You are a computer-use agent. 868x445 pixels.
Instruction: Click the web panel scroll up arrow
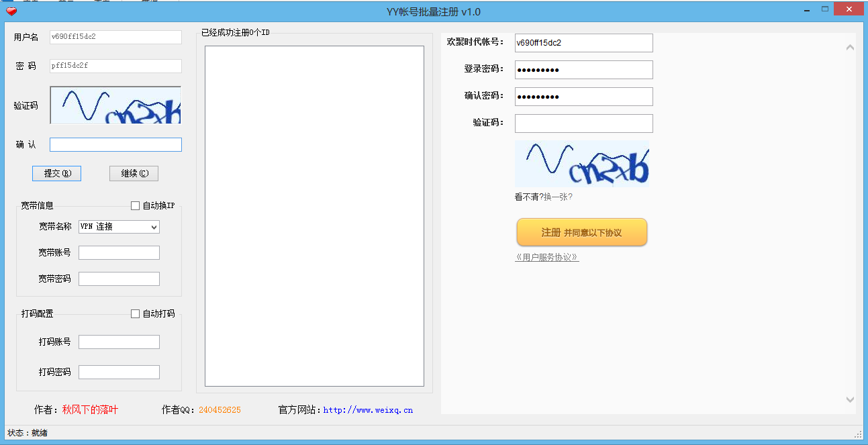(850, 47)
